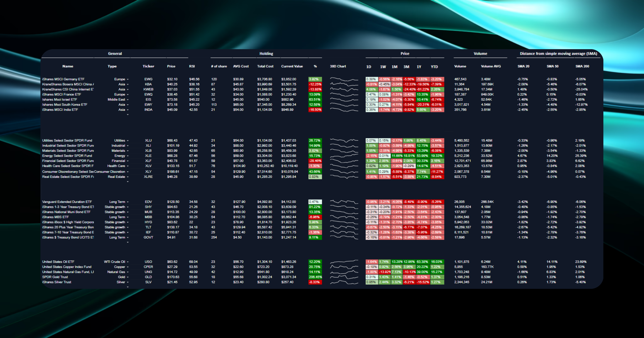The height and width of the screenshot is (338, 644).
Task: Click the Volume section header
Action: click(x=480, y=53)
